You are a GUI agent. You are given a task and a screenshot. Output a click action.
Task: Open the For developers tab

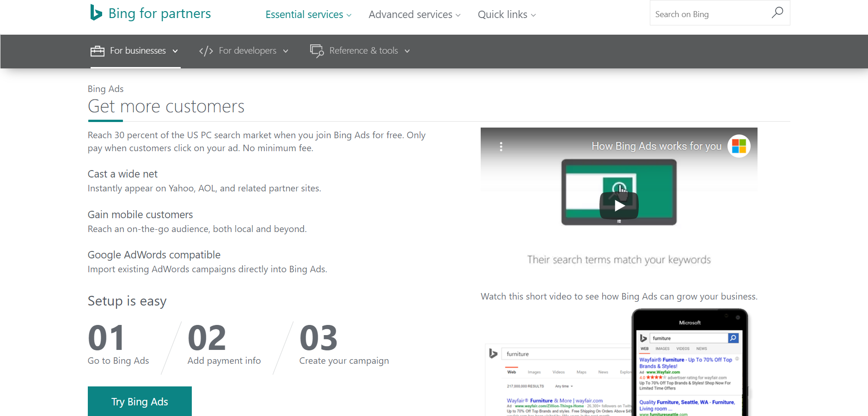244,51
